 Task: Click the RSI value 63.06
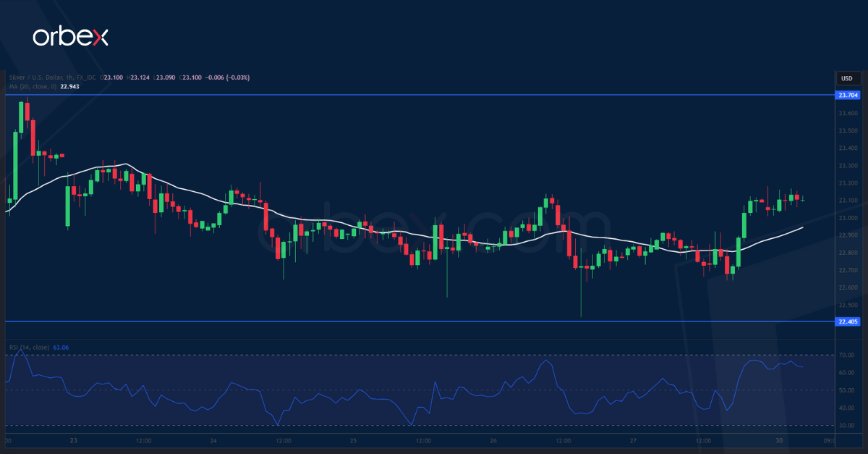[61, 348]
